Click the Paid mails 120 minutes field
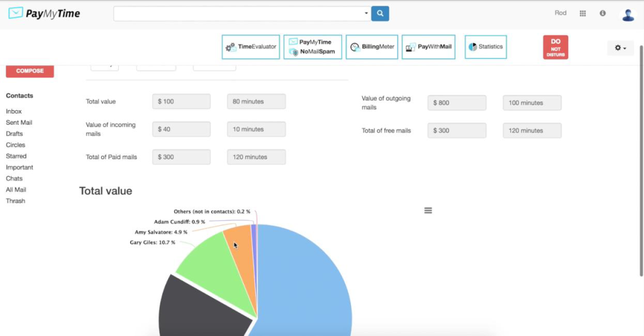The width and height of the screenshot is (644, 336). pyautogui.click(x=257, y=157)
